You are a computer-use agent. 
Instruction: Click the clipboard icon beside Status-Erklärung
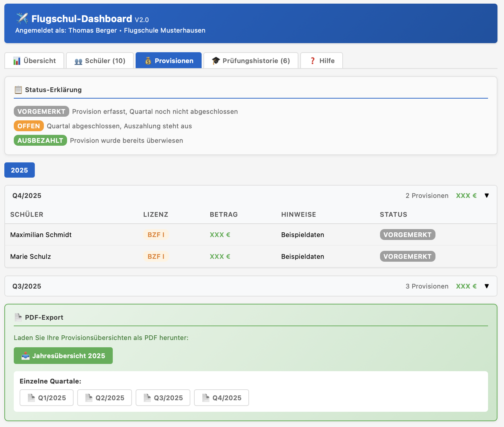click(x=18, y=90)
